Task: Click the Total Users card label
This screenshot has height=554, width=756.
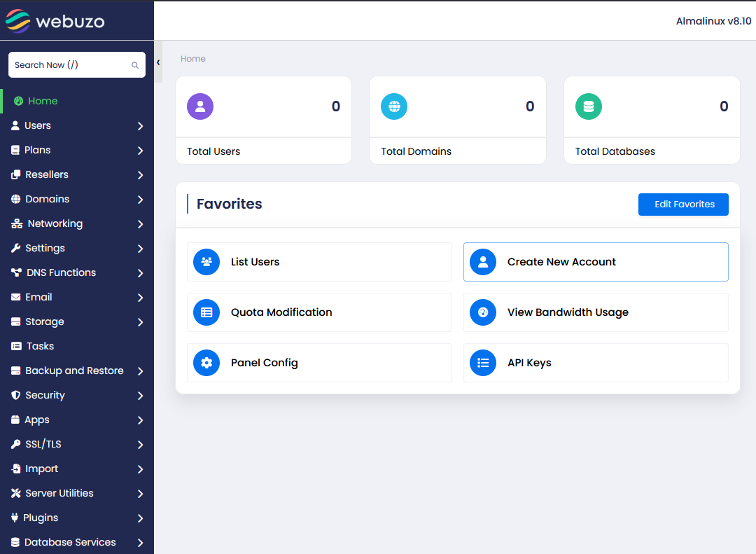Action: [x=213, y=151]
